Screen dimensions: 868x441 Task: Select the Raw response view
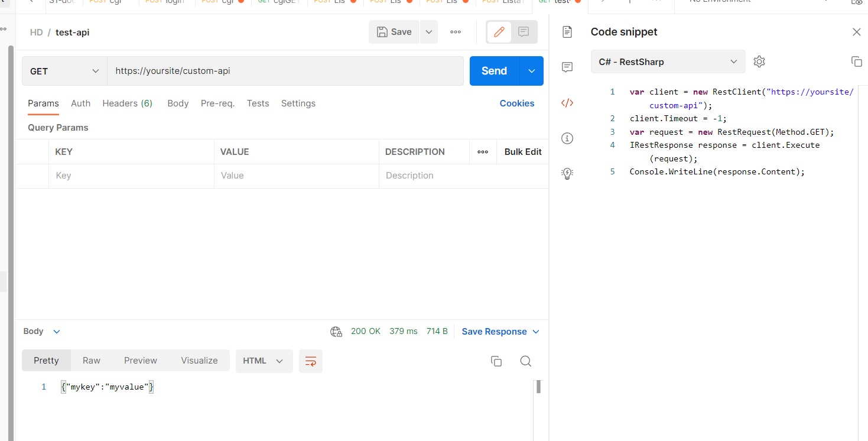click(92, 361)
